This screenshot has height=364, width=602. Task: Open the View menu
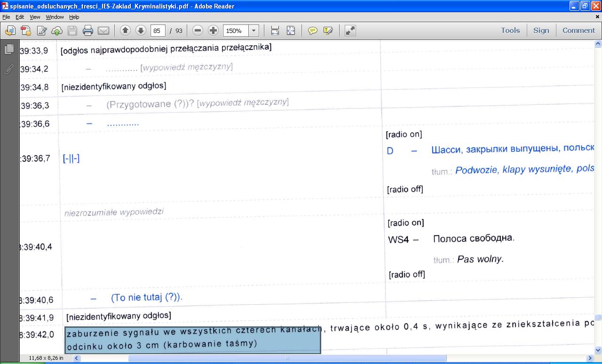[x=35, y=17]
